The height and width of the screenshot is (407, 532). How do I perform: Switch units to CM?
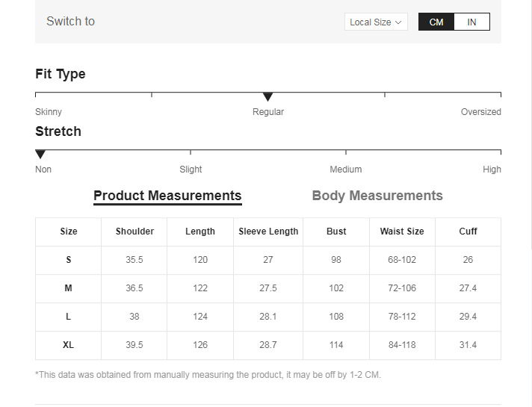[x=436, y=22]
